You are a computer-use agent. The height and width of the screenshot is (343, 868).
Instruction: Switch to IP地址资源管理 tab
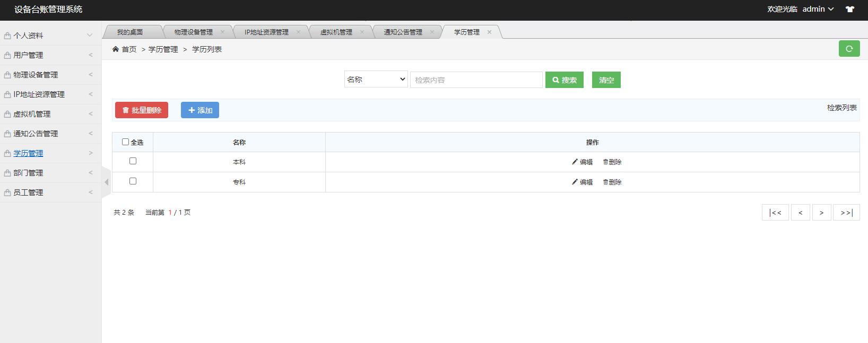pos(266,32)
